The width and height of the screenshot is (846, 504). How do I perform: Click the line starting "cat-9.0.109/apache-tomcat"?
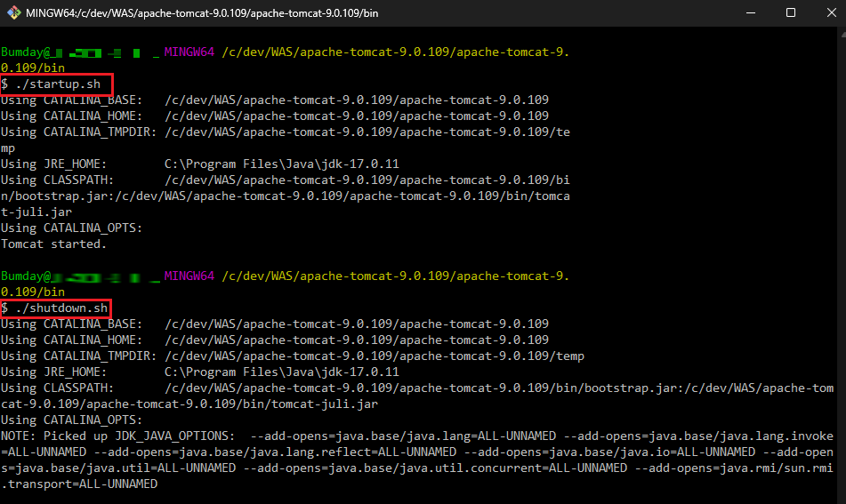pyautogui.click(x=189, y=404)
